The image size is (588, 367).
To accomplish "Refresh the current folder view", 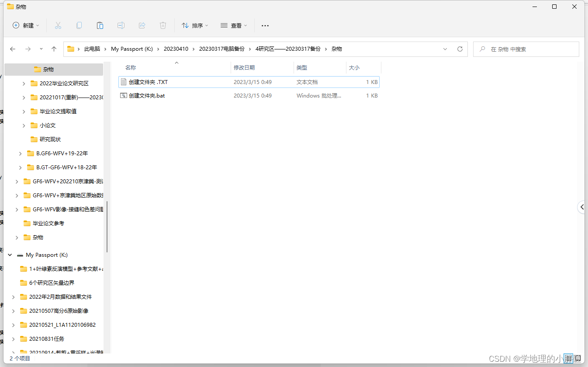I will click(460, 49).
